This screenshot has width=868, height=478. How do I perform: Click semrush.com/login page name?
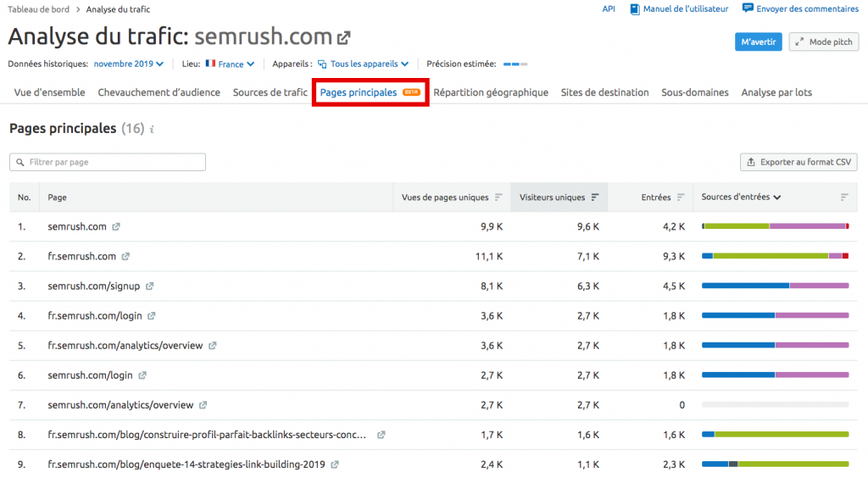pos(90,375)
